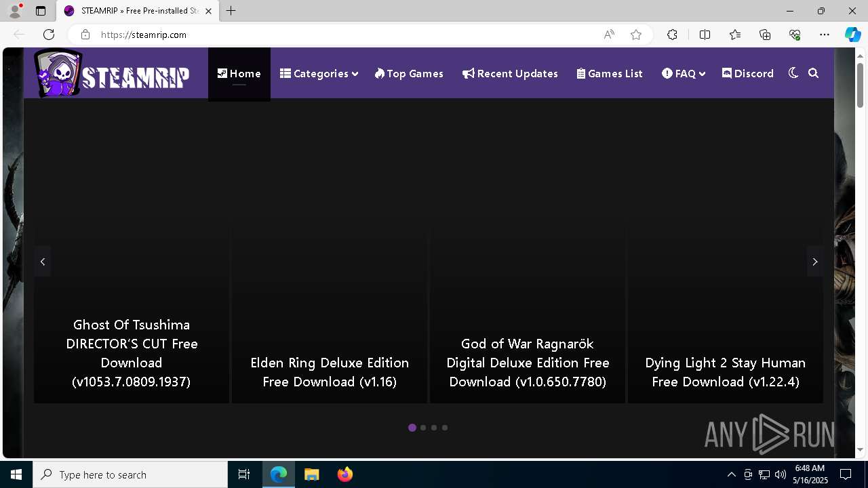Viewport: 868px width, 488px height.
Task: Open a new browser tab
Action: tap(231, 11)
